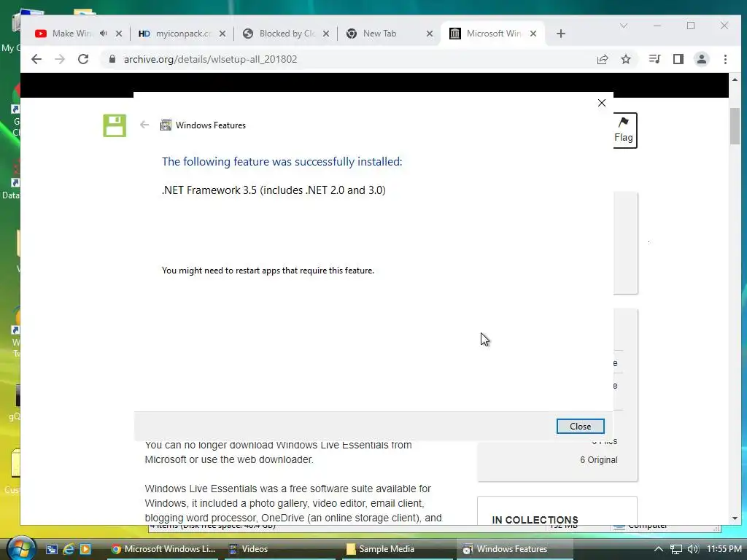Close the Make Win YouTube tab
Screen dimensions: 747x560
(119, 34)
